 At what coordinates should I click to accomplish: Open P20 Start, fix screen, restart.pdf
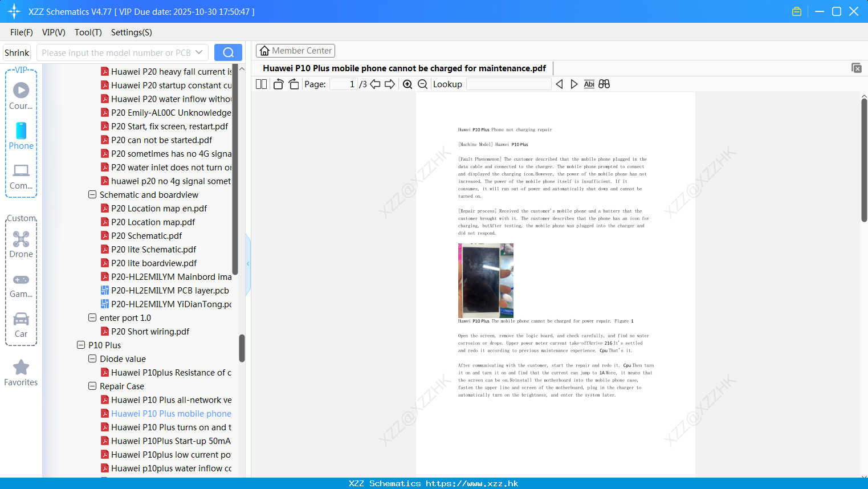(169, 126)
